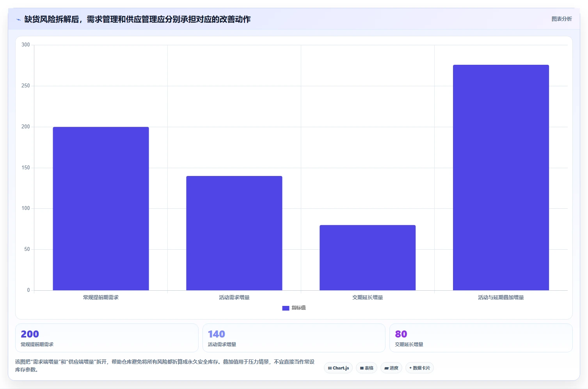The height and width of the screenshot is (389, 588).
Task: Click the 活动需求增量 x-axis label
Action: (234, 297)
